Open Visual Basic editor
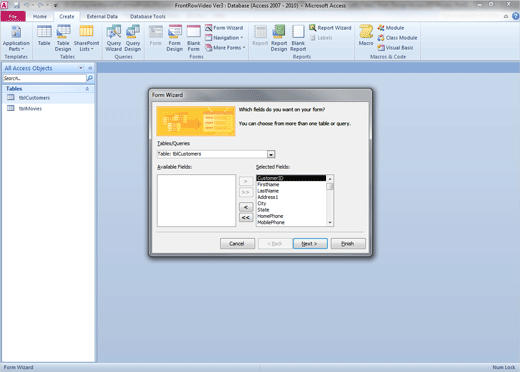Screen dimensions: 520x372 [395, 48]
